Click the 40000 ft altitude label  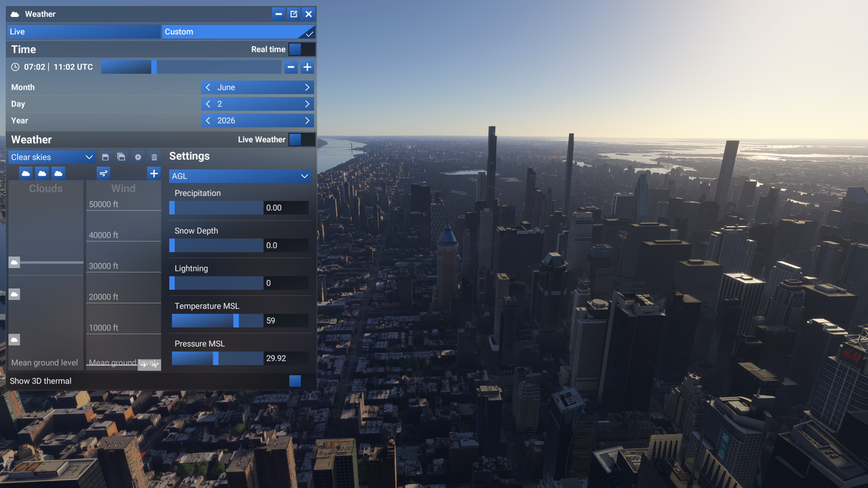tap(104, 235)
